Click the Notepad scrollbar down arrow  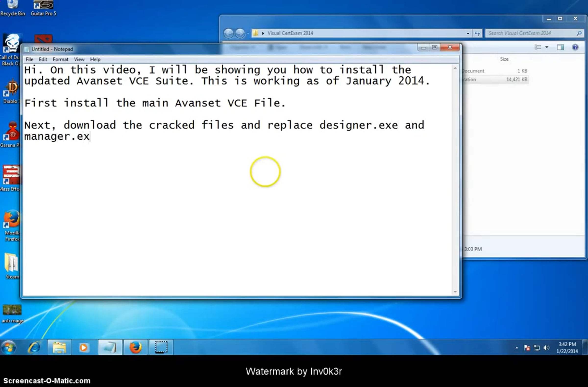coord(455,292)
